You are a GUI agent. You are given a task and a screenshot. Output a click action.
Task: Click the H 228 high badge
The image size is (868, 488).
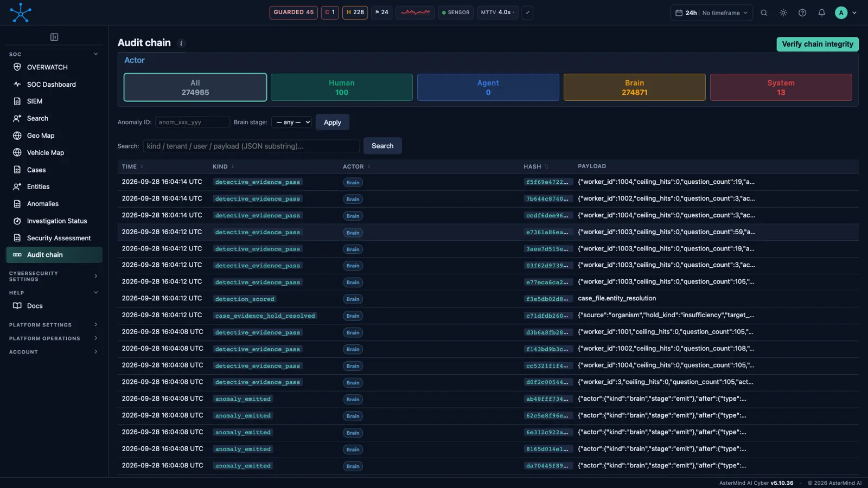click(355, 12)
